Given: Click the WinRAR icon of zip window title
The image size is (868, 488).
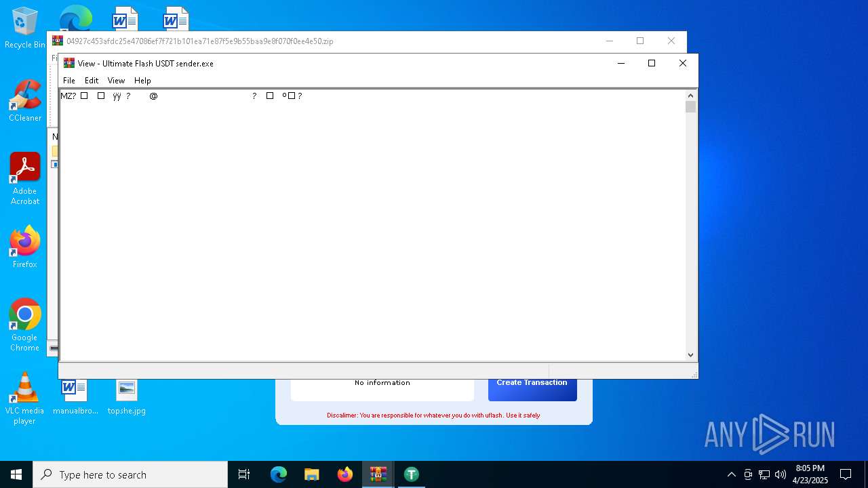Looking at the screenshot, I should [58, 41].
